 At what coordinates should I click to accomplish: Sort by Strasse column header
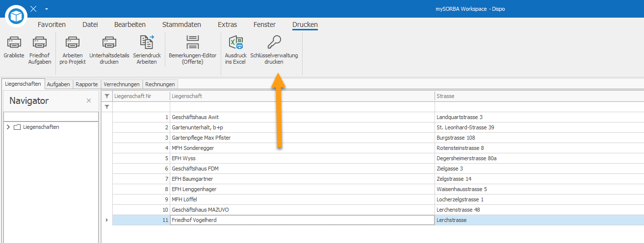click(x=540, y=96)
